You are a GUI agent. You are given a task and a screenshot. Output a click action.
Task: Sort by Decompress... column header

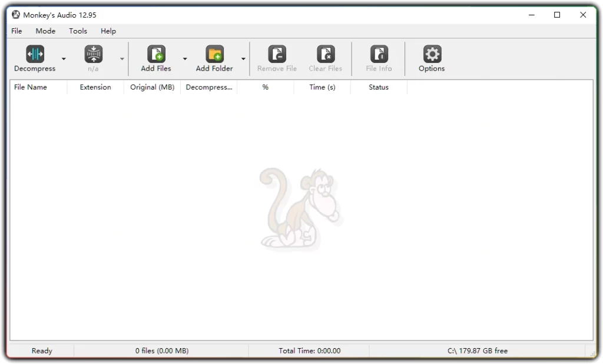(x=209, y=87)
